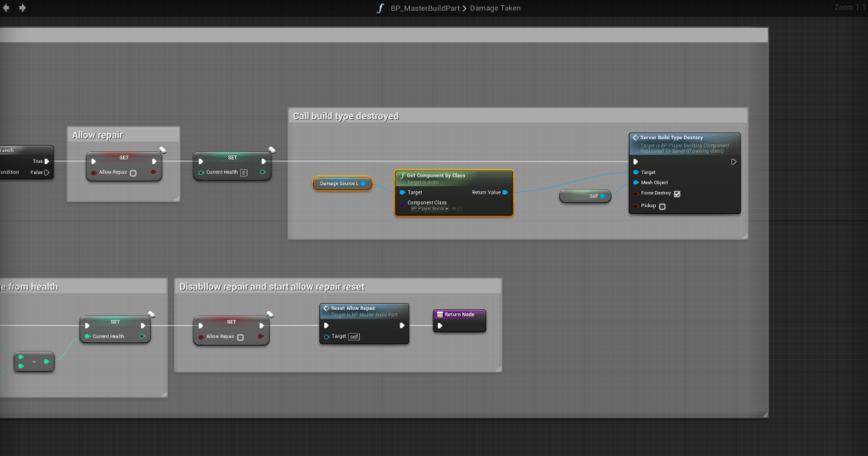Click resize handle of Allow repair comment box

[176, 197]
